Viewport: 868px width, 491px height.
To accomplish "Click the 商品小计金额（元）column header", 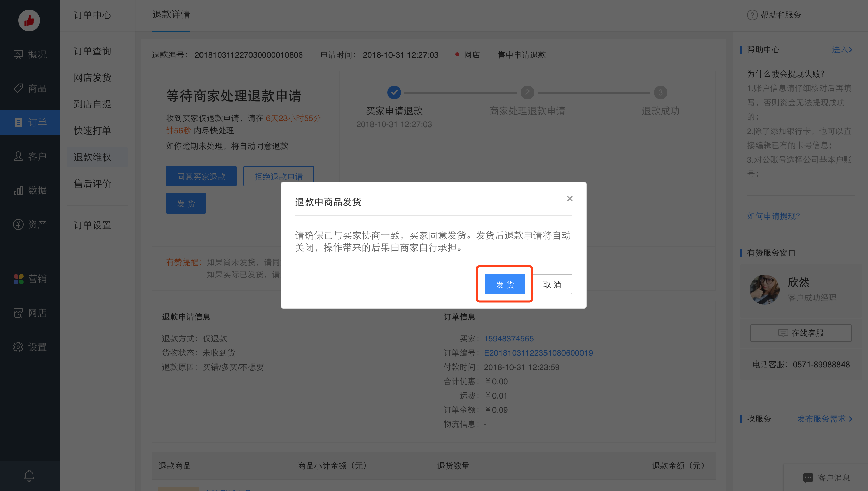I will click(333, 466).
